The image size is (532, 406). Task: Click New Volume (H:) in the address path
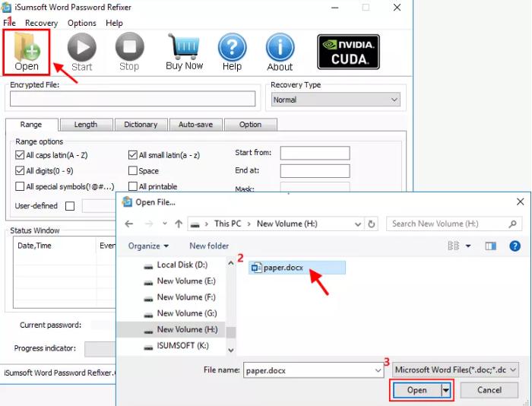[x=287, y=224]
